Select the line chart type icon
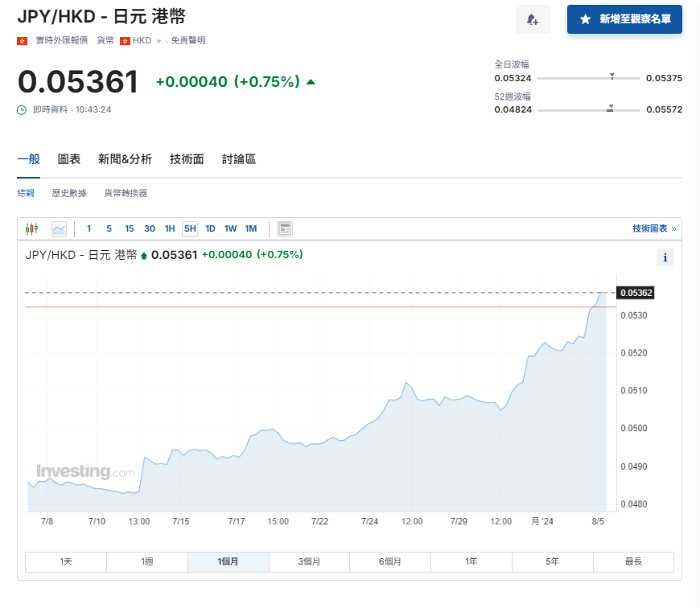 pyautogui.click(x=59, y=228)
